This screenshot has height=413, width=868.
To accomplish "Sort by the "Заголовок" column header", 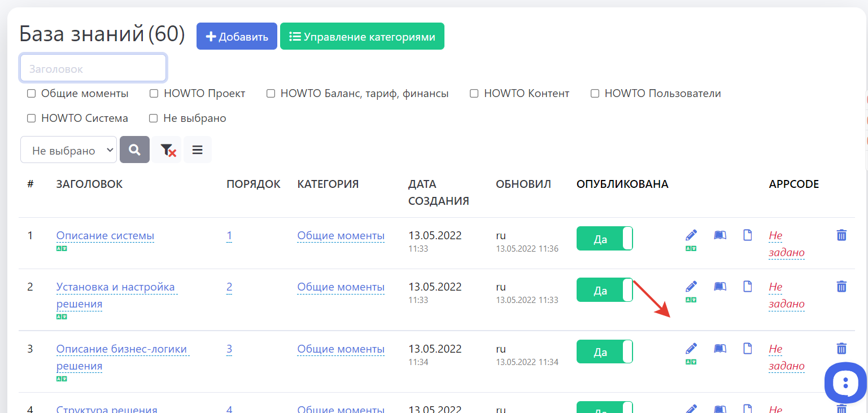I will 89,184.
